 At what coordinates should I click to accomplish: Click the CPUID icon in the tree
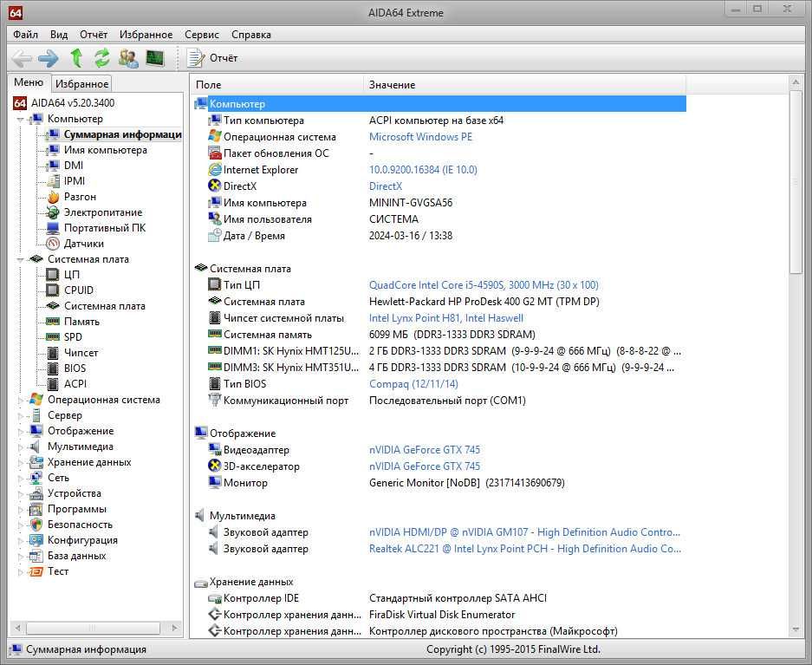pyautogui.click(x=53, y=290)
